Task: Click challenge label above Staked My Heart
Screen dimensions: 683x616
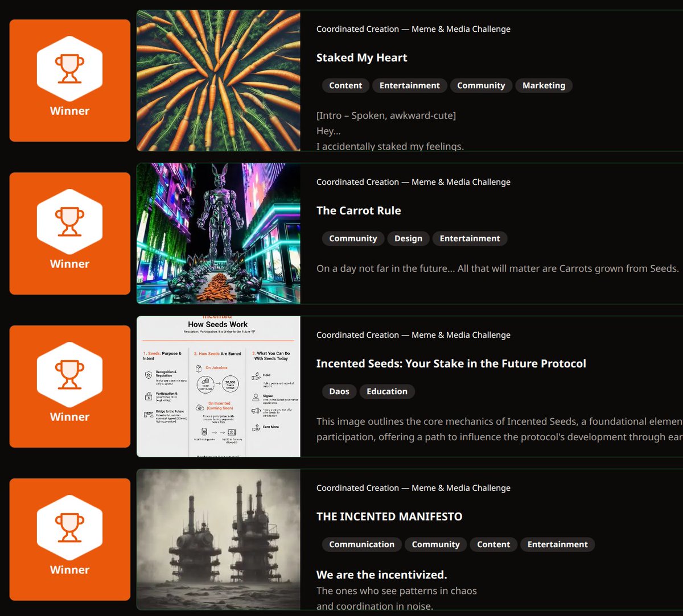Action: [x=413, y=29]
